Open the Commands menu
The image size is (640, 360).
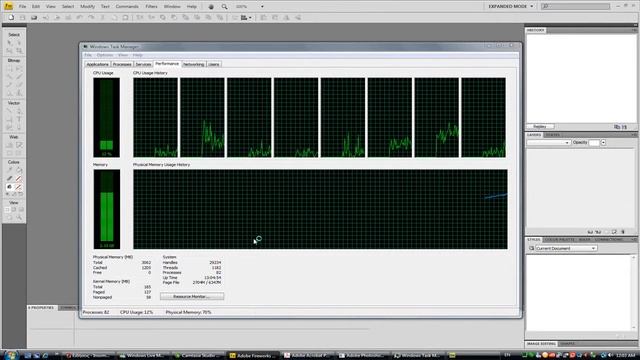tap(127, 7)
